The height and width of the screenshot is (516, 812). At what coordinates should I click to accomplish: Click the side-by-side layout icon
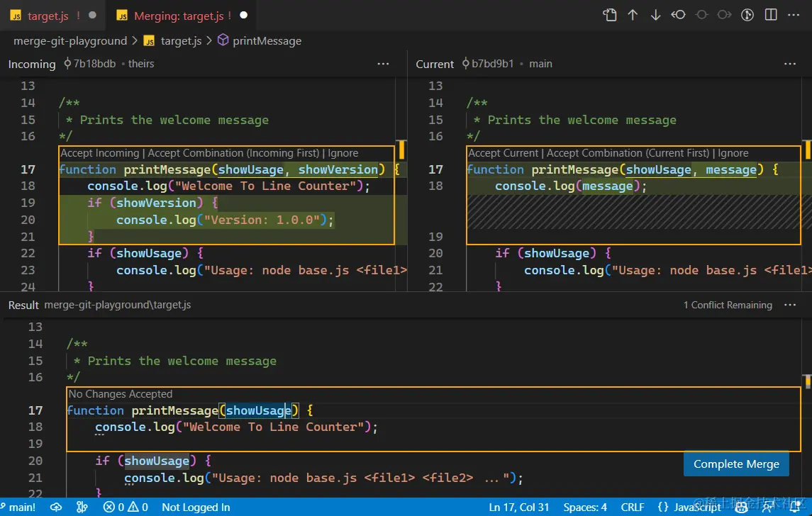[770, 14]
